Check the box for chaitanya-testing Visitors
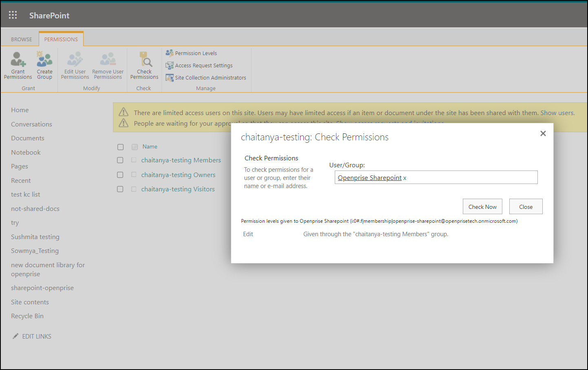The width and height of the screenshot is (588, 370). [x=120, y=189]
